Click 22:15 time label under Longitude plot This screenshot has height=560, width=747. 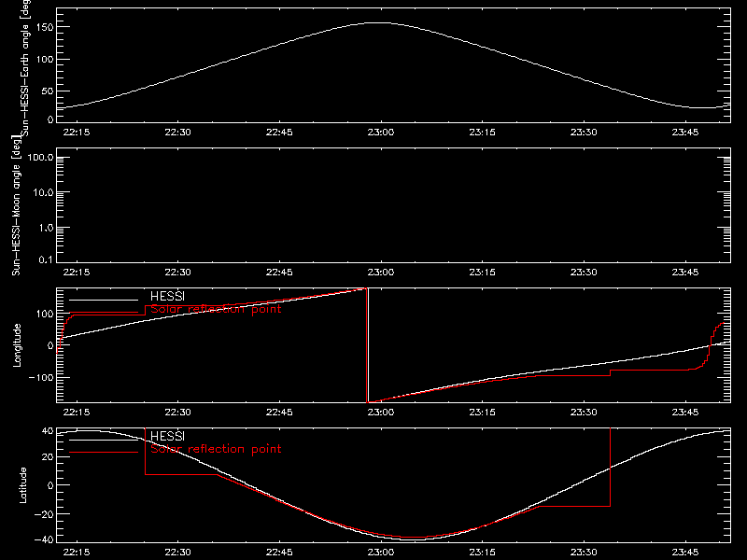tap(77, 413)
